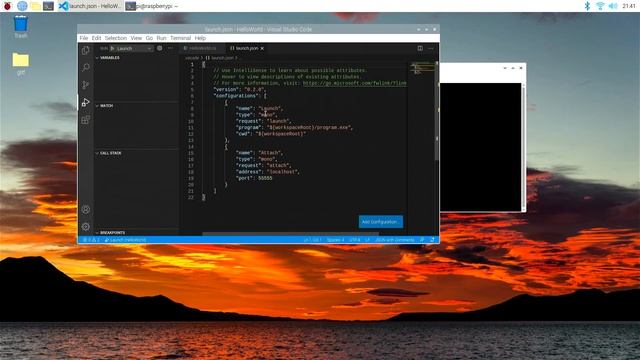640x360 pixels.
Task: Open the Selection menu
Action: click(x=116, y=38)
